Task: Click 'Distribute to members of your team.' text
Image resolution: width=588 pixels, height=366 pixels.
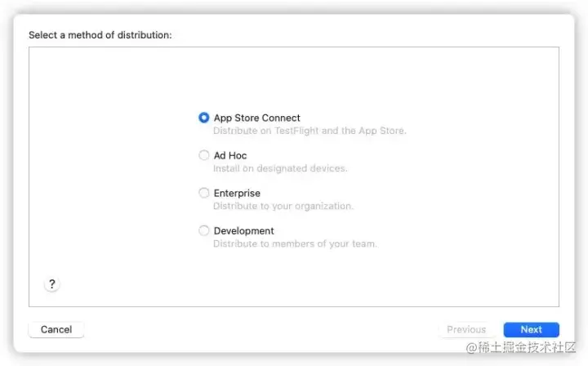Action: (x=295, y=243)
